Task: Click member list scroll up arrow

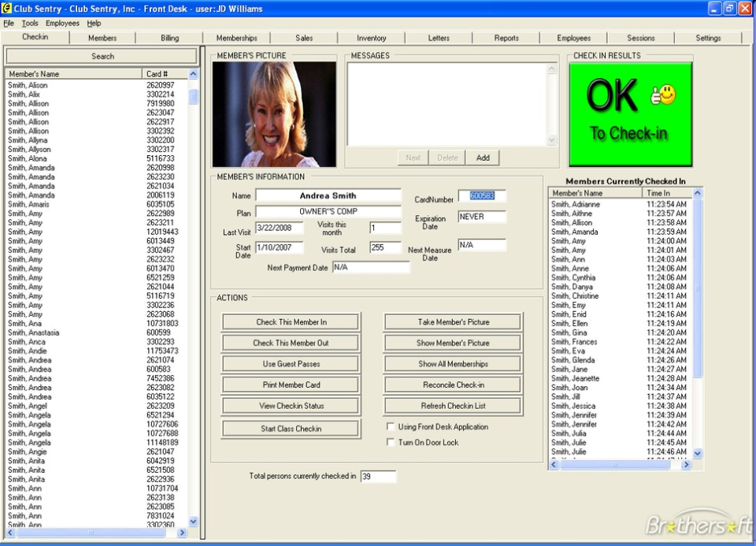Action: [193, 74]
